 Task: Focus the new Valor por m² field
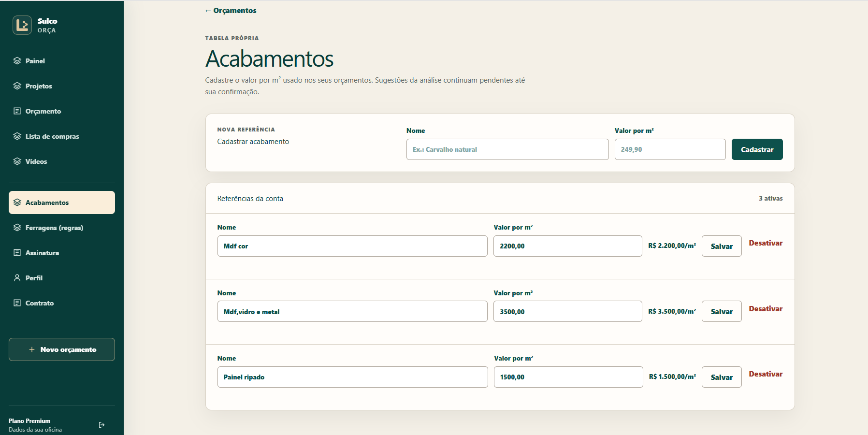(670, 149)
